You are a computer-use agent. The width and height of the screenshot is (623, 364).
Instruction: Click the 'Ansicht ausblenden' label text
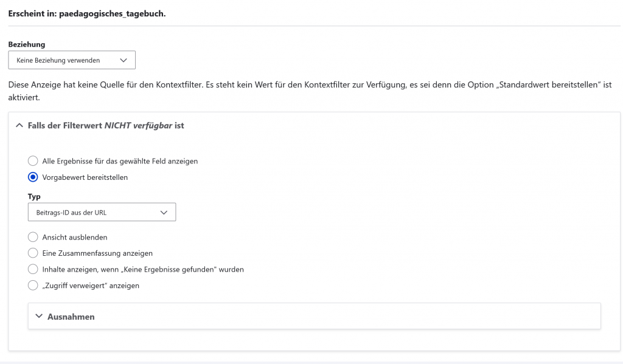75,237
